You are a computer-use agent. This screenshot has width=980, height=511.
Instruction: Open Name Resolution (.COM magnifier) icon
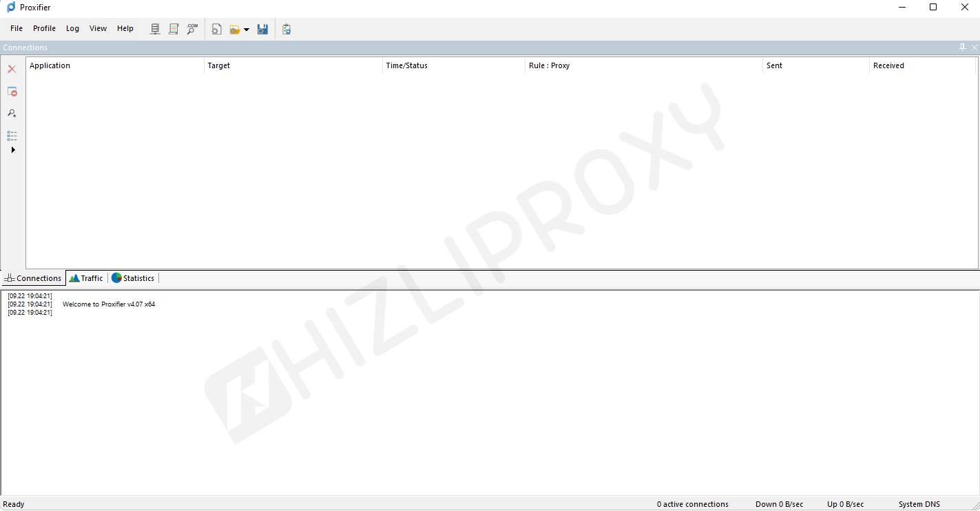click(x=192, y=29)
